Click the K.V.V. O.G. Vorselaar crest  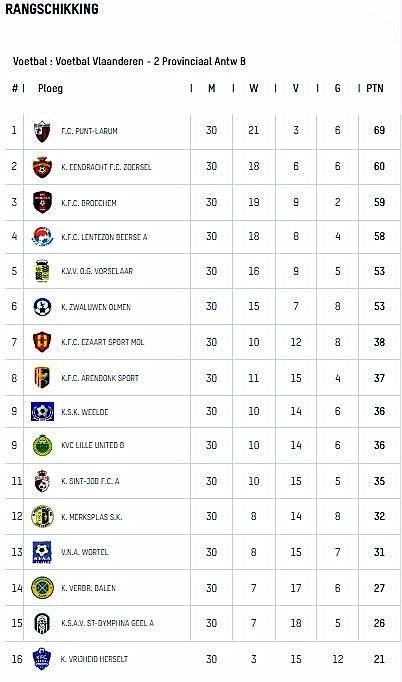pyautogui.click(x=42, y=271)
